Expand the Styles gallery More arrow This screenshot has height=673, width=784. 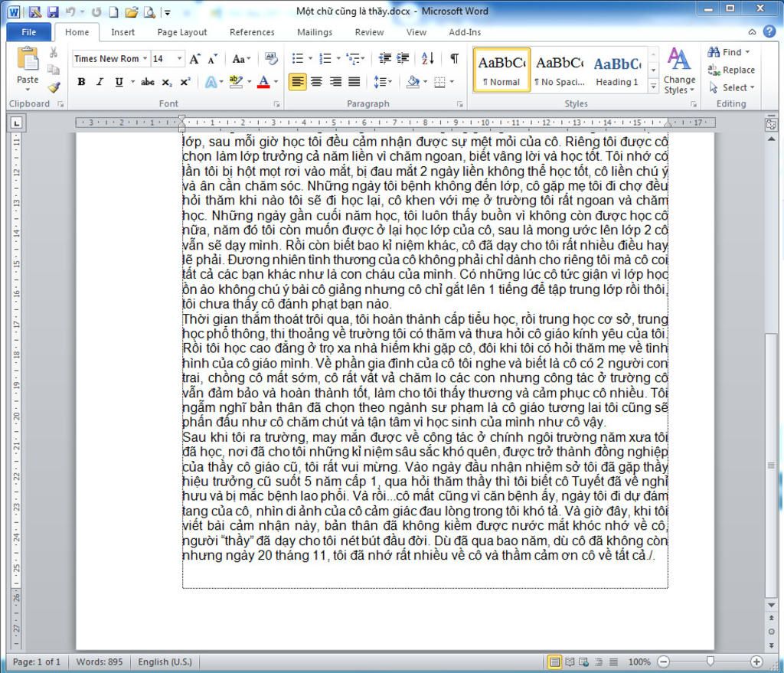pos(653,87)
